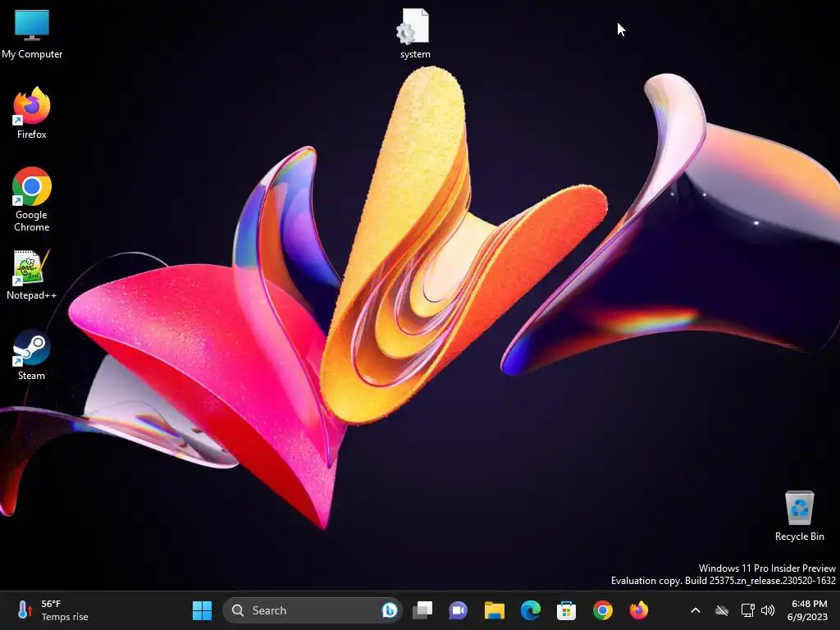This screenshot has width=840, height=630.
Task: Open network settings tray icon
Action: pyautogui.click(x=747, y=610)
